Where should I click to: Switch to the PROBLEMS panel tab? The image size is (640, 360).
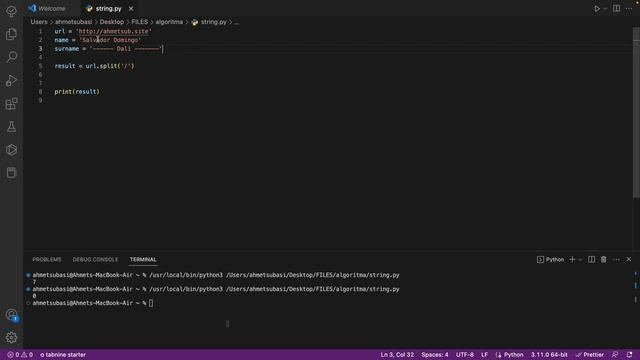47,260
